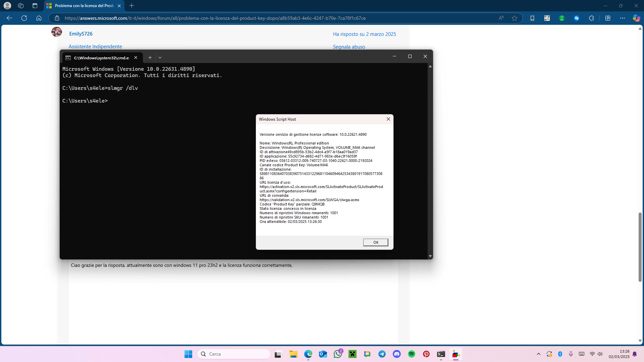Open WhatsApp from the taskbar
Screen dimensions: 644x362
[338, 354]
